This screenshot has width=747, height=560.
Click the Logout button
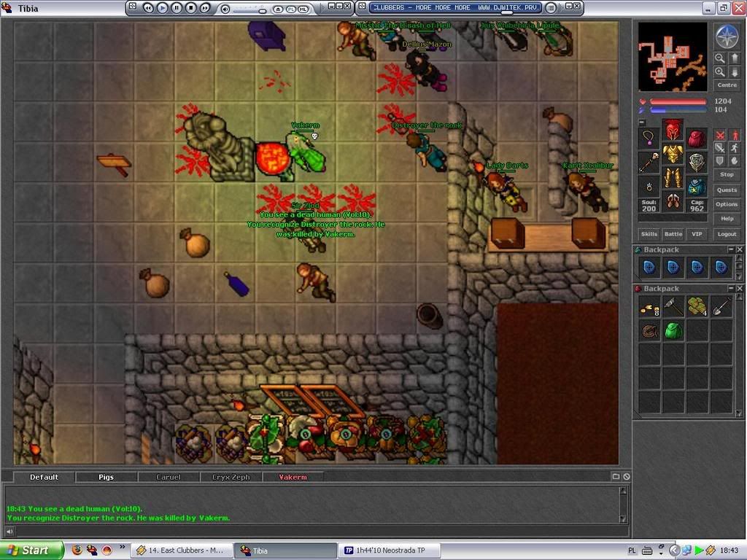[727, 234]
